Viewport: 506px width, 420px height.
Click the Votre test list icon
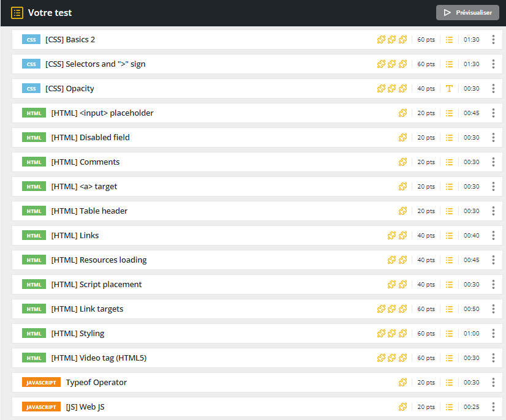17,12
